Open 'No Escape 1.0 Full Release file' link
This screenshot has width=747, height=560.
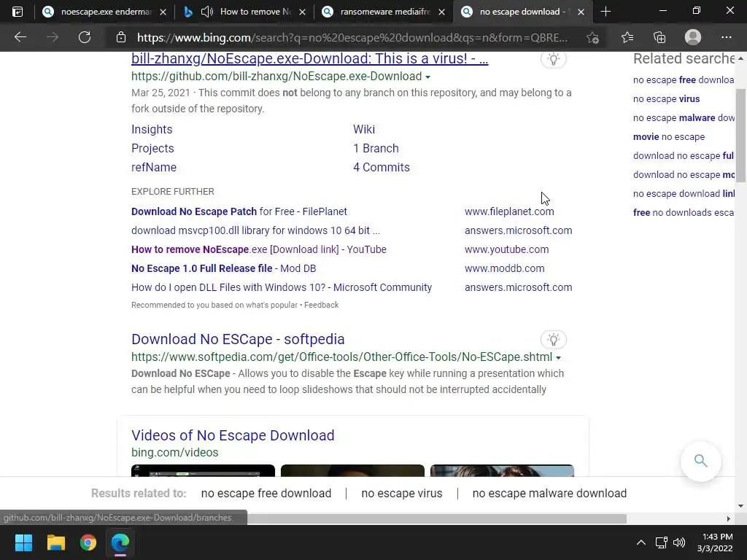pos(224,268)
